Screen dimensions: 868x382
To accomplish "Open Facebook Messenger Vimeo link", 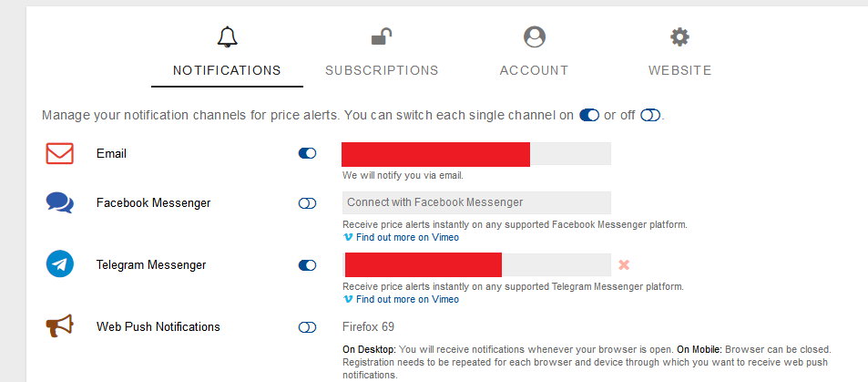I will click(406, 237).
